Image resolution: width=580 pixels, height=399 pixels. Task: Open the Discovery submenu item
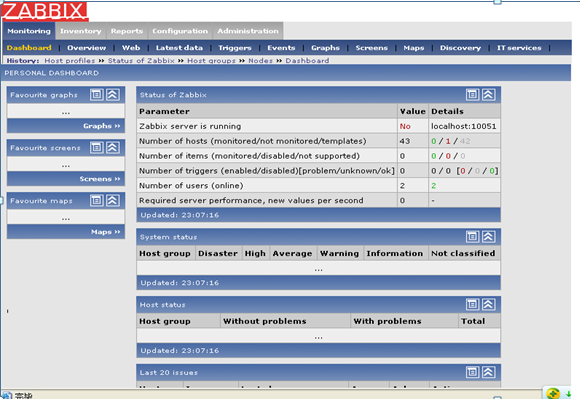pyautogui.click(x=460, y=48)
